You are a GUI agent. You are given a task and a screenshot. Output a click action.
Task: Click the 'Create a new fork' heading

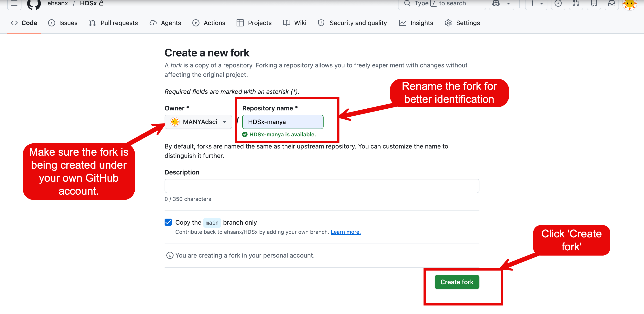click(207, 53)
